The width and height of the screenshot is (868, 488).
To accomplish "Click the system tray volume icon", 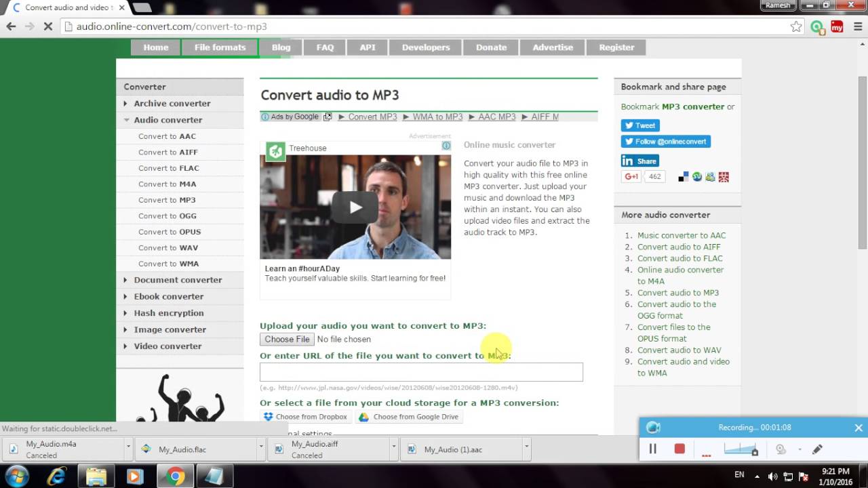I will click(x=772, y=476).
